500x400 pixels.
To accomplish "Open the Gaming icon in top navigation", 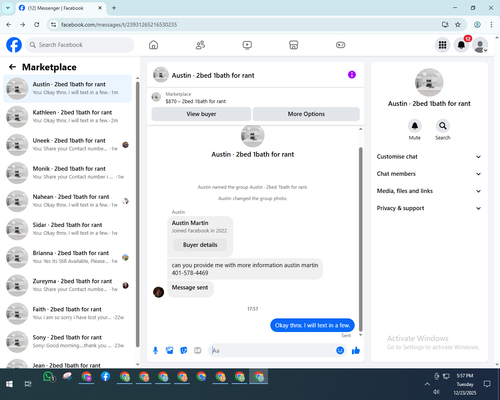I will pyautogui.click(x=340, y=45).
